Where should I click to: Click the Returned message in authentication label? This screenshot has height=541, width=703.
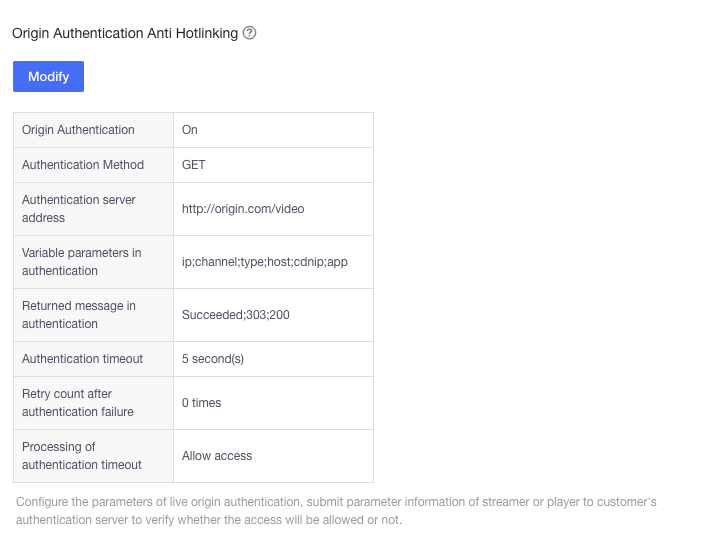click(79, 315)
